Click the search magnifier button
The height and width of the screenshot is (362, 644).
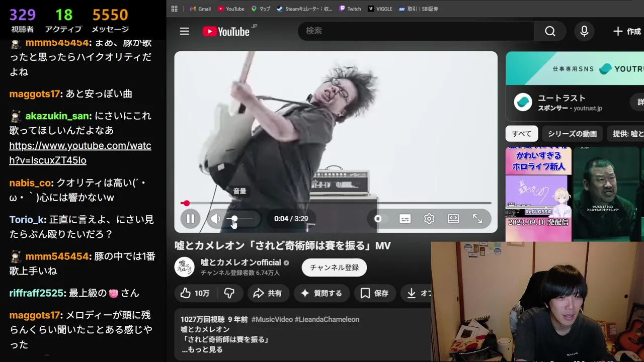point(550,31)
